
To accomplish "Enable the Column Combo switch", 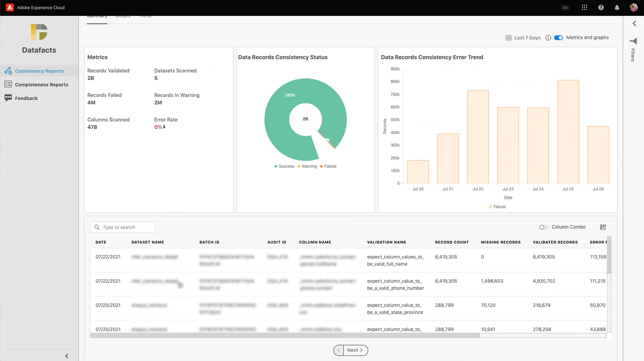I will 544,227.
